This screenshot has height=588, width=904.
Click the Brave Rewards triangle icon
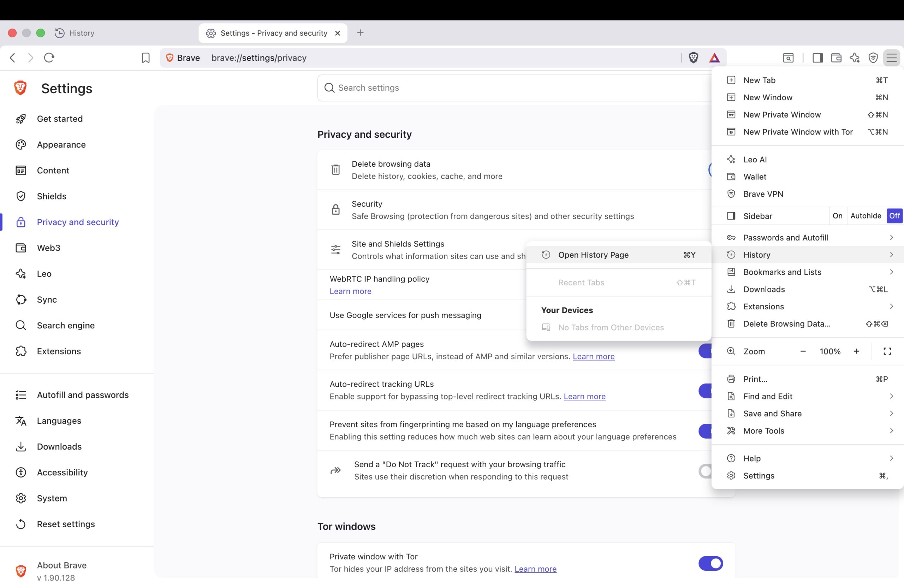[714, 58]
